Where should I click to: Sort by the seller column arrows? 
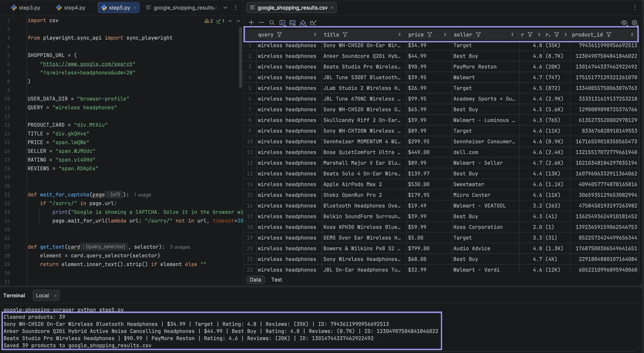(x=512, y=35)
